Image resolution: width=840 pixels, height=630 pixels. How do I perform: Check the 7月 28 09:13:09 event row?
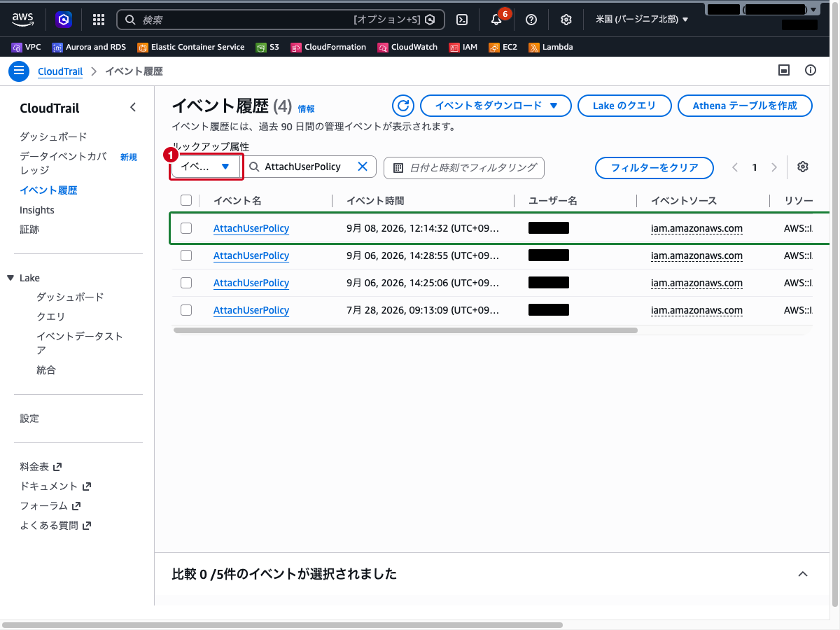(x=186, y=310)
